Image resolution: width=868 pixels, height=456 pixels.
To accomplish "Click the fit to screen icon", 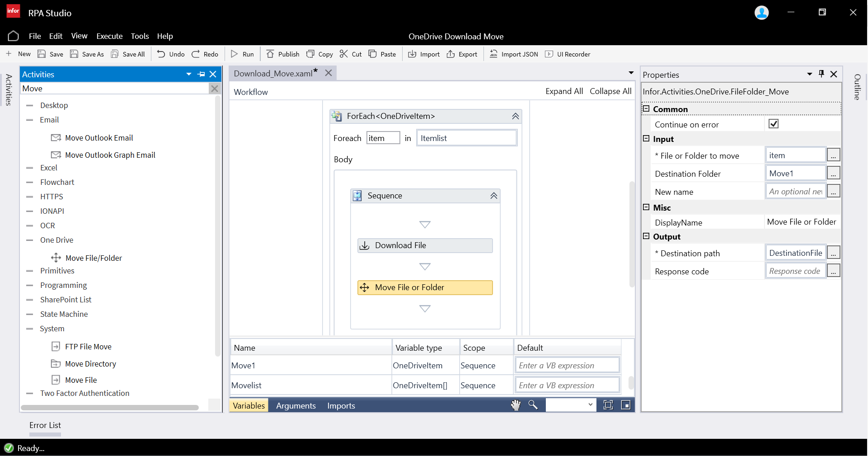I will [608, 405].
